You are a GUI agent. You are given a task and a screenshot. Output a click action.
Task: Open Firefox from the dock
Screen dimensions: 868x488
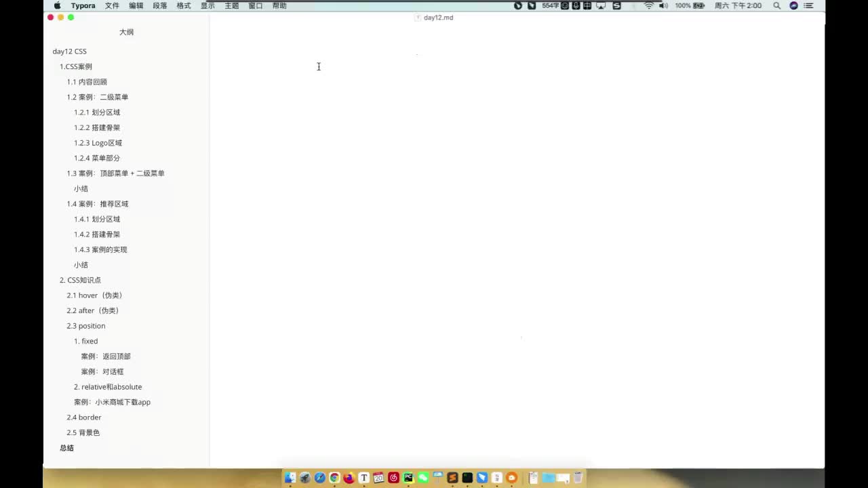click(x=349, y=478)
